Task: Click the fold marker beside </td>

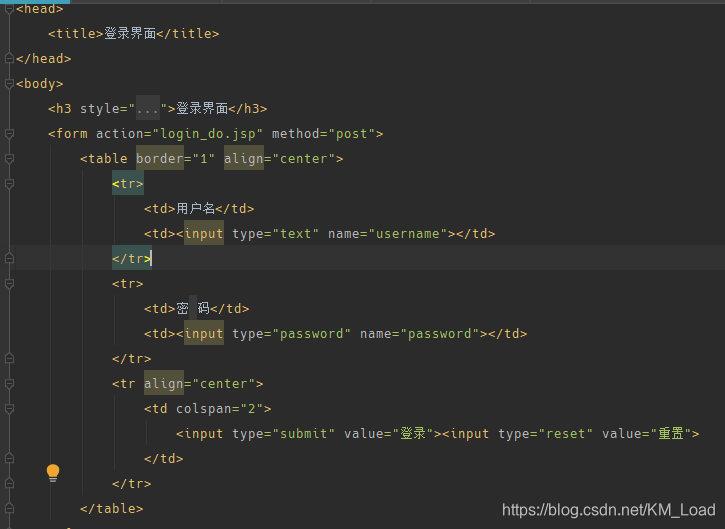Action: [9, 458]
